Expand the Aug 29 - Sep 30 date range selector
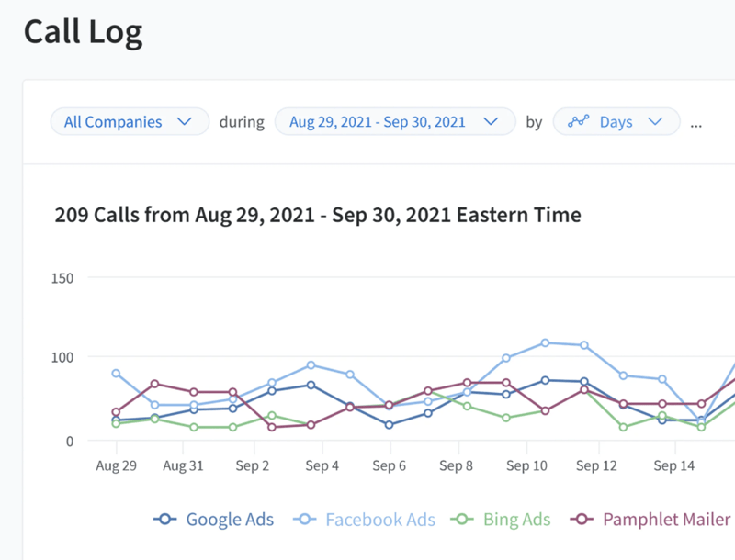 point(395,121)
